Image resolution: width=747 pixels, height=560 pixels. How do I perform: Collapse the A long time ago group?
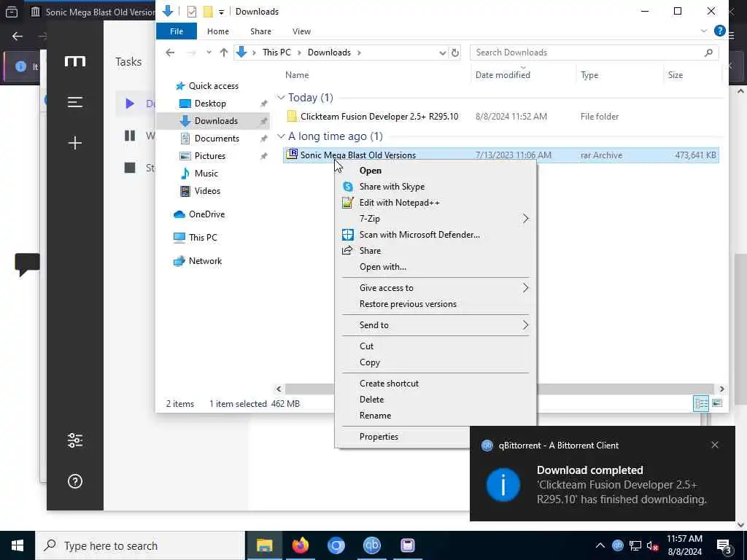[281, 136]
